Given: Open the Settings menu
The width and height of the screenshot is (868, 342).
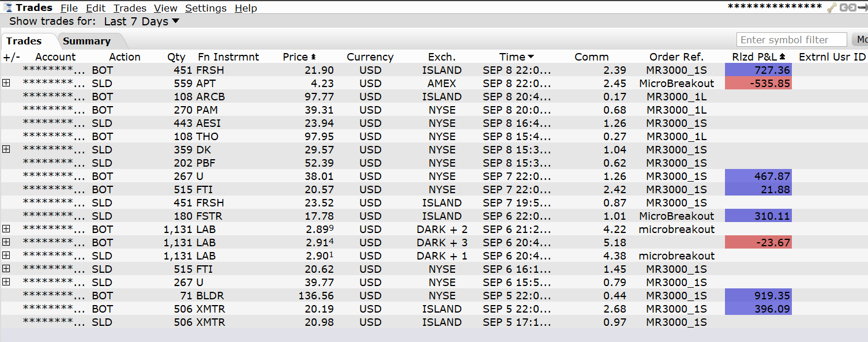Looking at the screenshot, I should [206, 8].
